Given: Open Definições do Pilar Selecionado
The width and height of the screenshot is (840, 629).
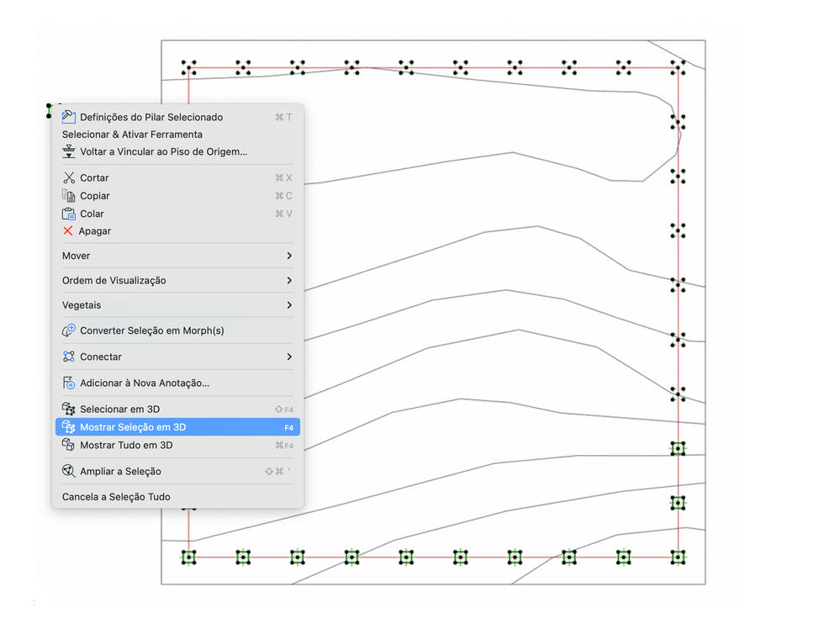Looking at the screenshot, I should (177, 117).
